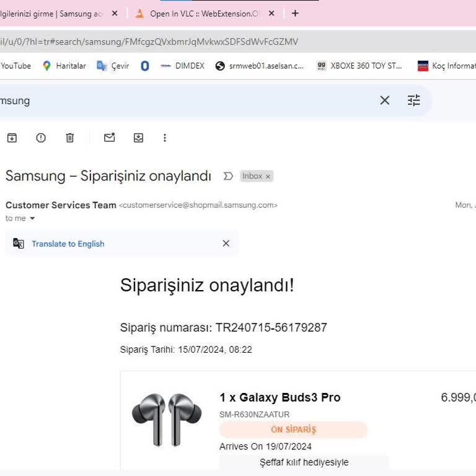Image resolution: width=476 pixels, height=476 pixels.
Task: Click the Sipariş Tarihi date line
Action: [x=186, y=350]
